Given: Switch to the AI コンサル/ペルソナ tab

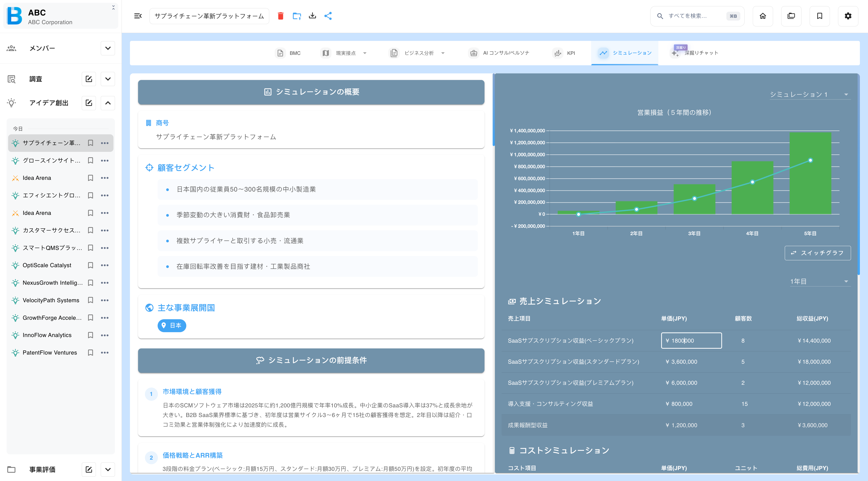Looking at the screenshot, I should [x=499, y=53].
